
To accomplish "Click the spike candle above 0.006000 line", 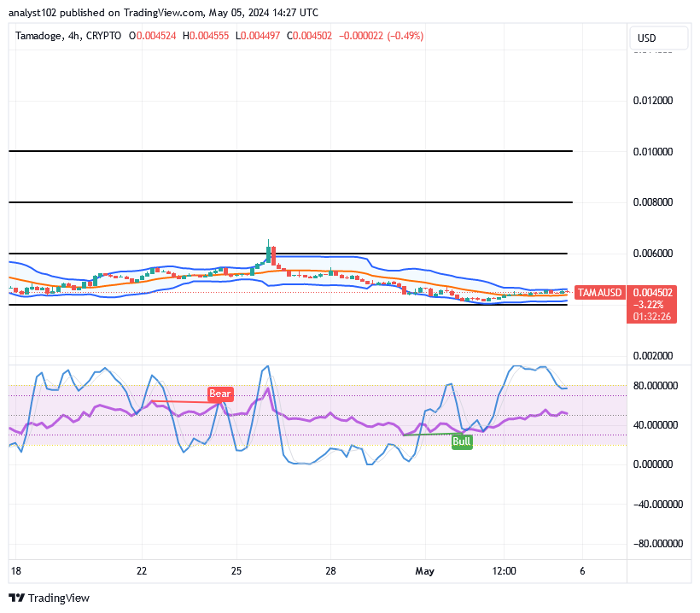I will click(268, 251).
